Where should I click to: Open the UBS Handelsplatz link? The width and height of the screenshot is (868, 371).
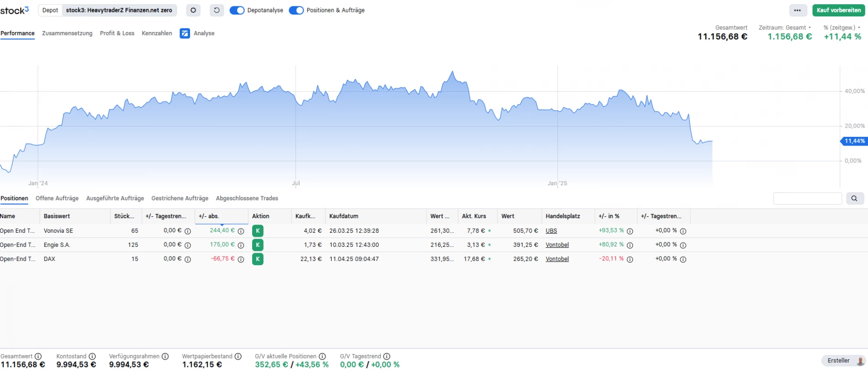(x=551, y=231)
